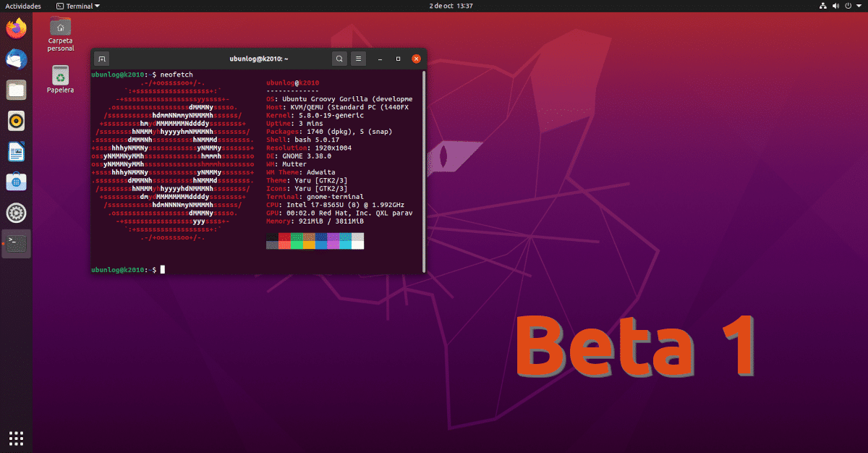The image size is (868, 453).
Task: Open the calendar from the date and time
Action: (451, 6)
